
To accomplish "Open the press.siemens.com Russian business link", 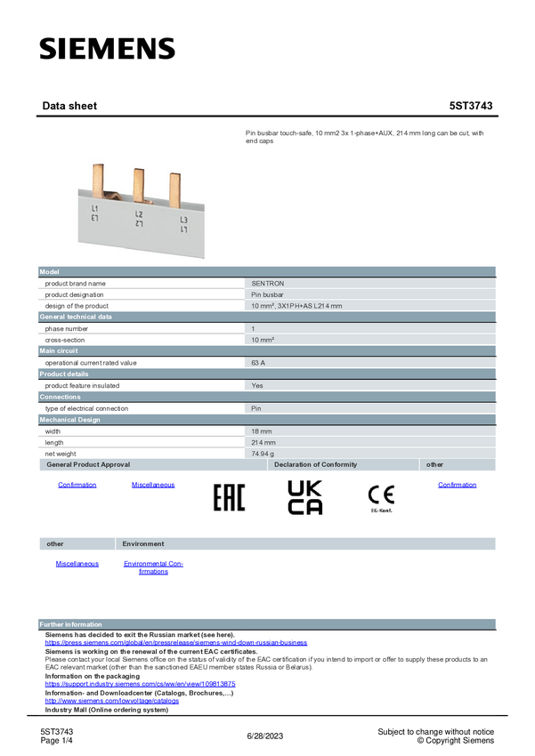I will [x=176, y=643].
